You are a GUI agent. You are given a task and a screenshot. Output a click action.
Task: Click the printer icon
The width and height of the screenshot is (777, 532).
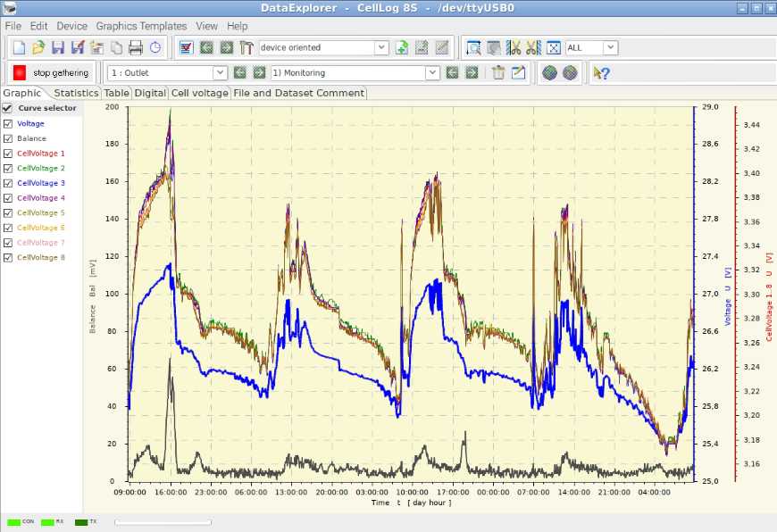136,47
